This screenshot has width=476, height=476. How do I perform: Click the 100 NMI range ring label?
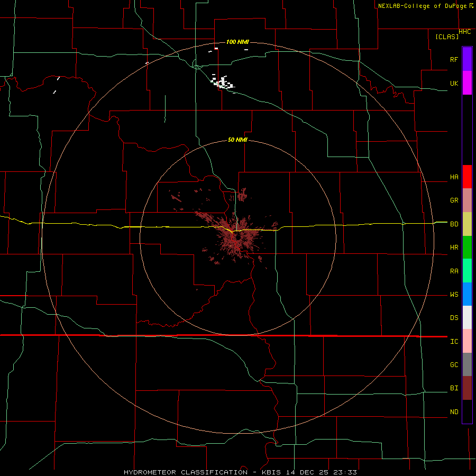[x=237, y=42]
